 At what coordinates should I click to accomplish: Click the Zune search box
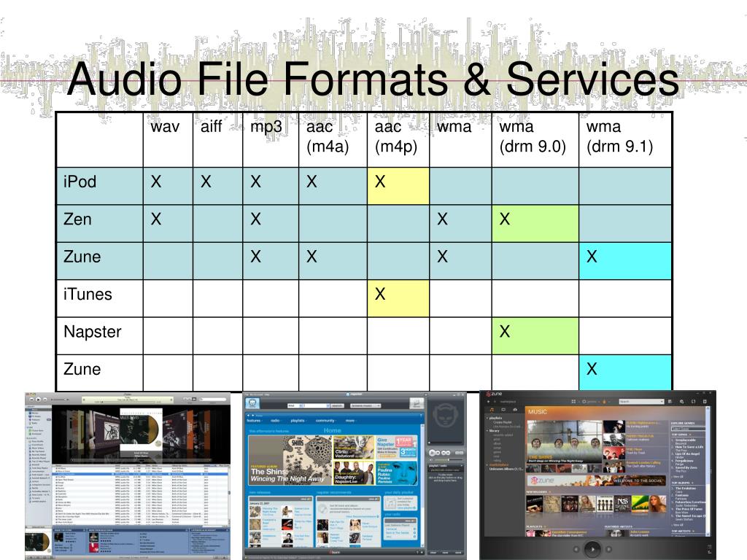pyautogui.click(x=642, y=402)
